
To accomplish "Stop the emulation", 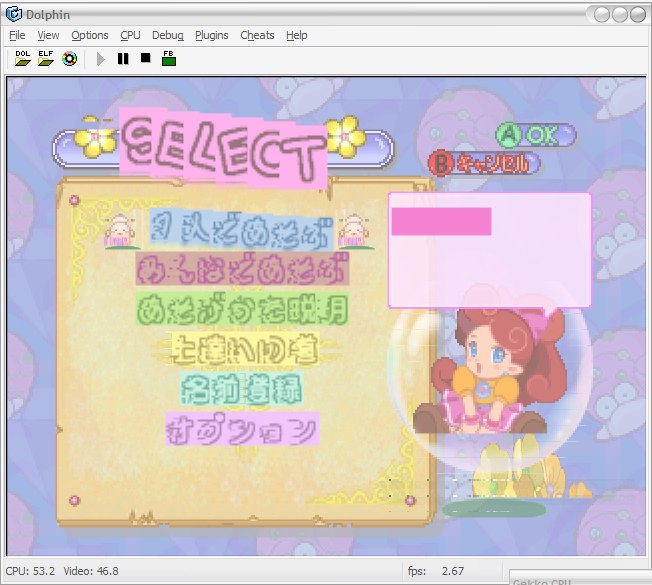I will coord(146,58).
